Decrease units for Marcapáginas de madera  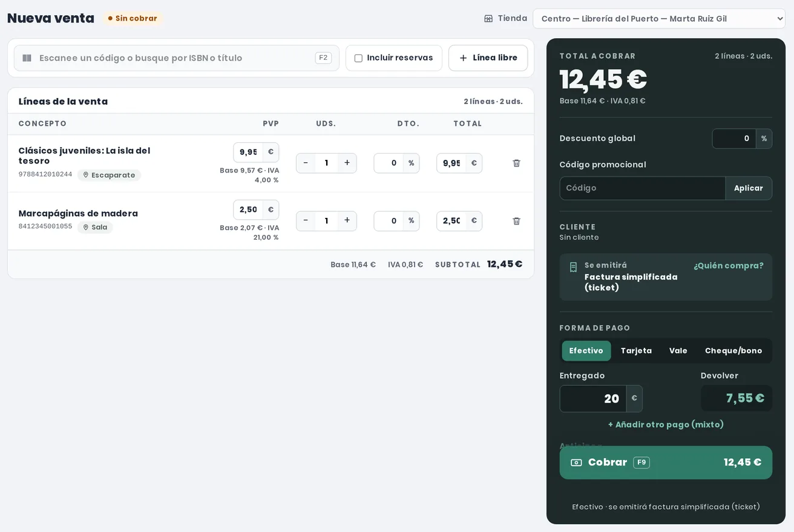[x=306, y=220]
